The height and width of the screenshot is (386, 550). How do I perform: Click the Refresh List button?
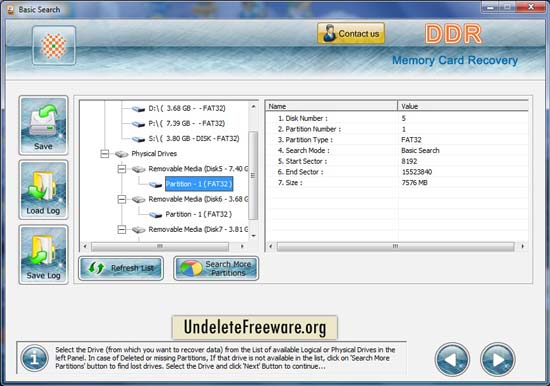[121, 268]
